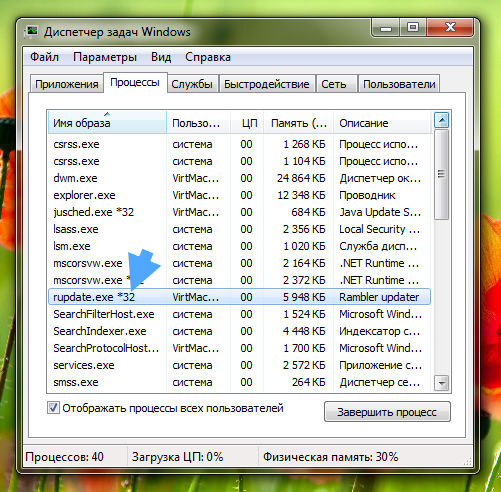Screen dimensions: 501x492
Task: Select the Процессы tab
Action: [x=135, y=82]
